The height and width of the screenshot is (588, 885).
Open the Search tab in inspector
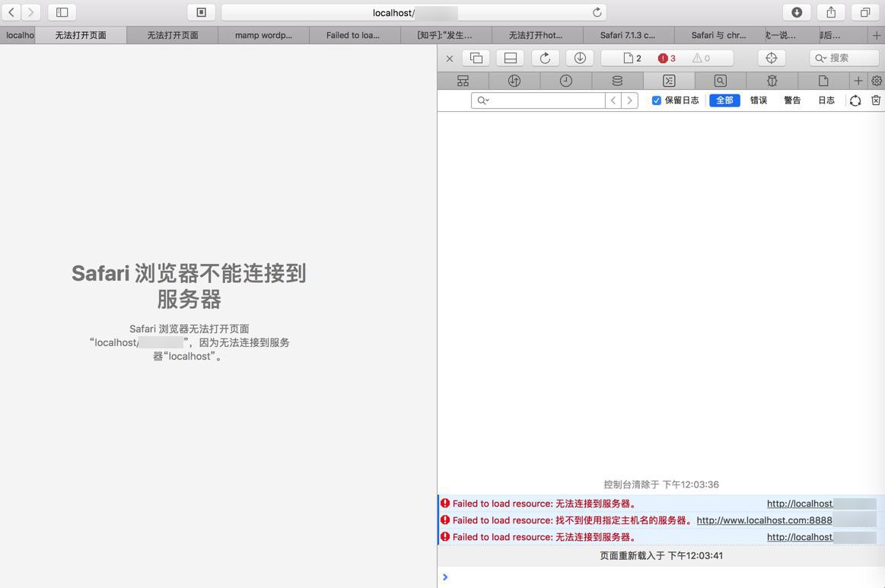click(x=720, y=81)
